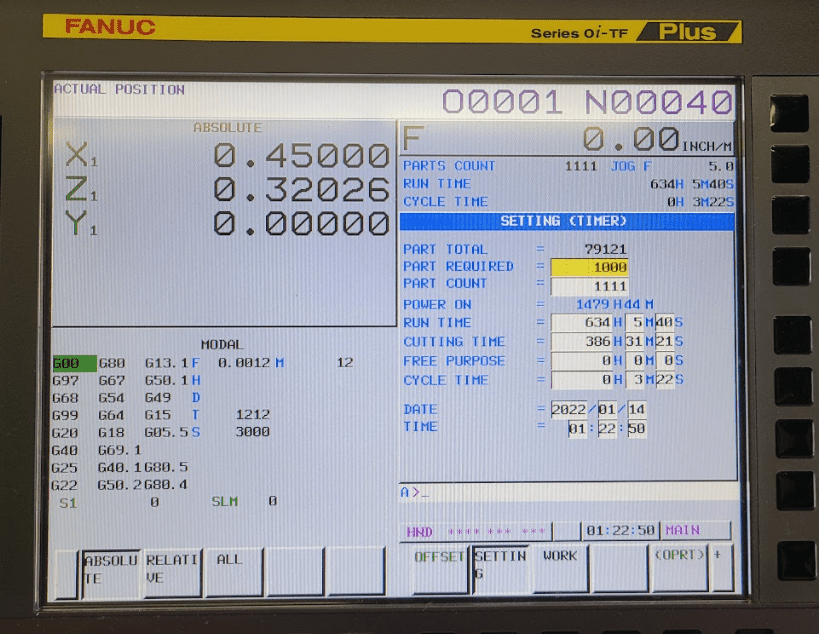Click the PARTS COUNT summary value 1111
819x634 pixels.
tap(581, 167)
